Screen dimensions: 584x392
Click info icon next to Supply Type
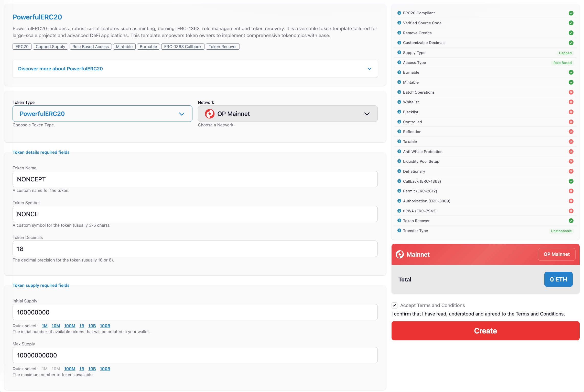pyautogui.click(x=399, y=52)
